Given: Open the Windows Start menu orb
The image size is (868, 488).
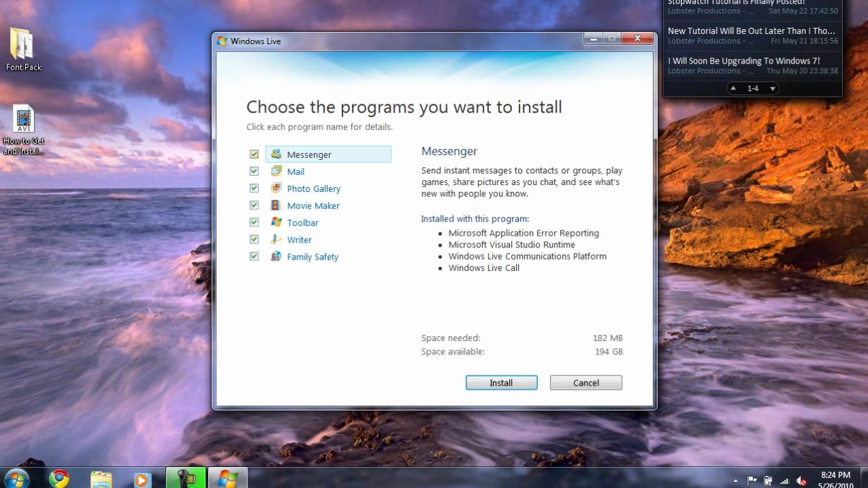Looking at the screenshot, I should click(16, 478).
